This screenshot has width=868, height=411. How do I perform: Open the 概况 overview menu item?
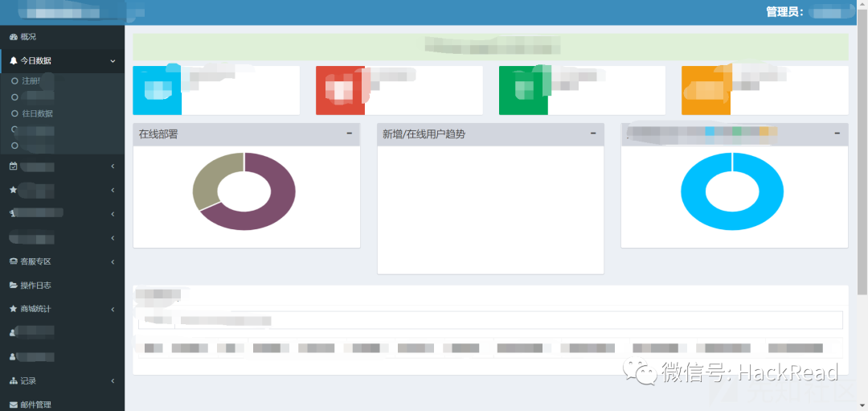29,37
